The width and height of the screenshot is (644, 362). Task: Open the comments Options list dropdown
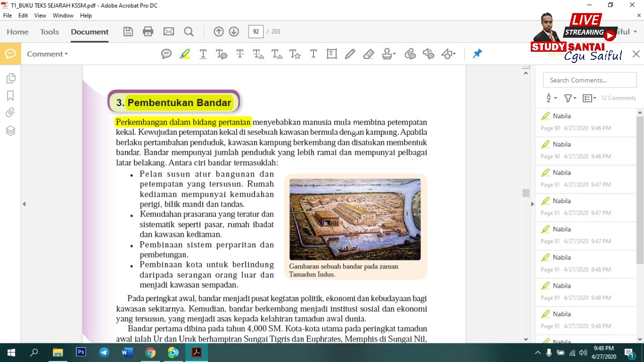point(589,98)
